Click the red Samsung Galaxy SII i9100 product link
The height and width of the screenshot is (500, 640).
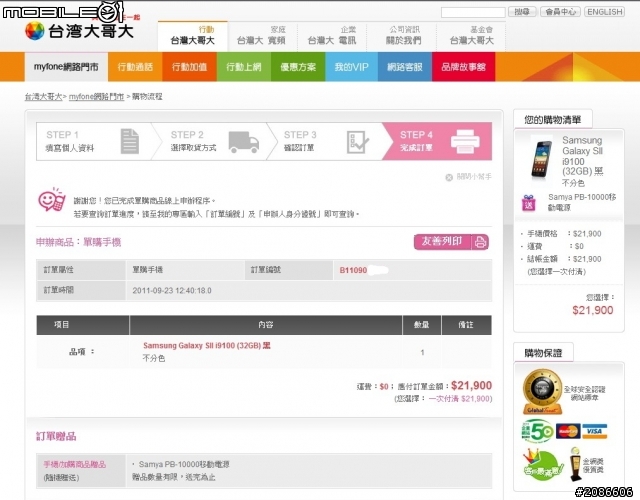(x=207, y=346)
